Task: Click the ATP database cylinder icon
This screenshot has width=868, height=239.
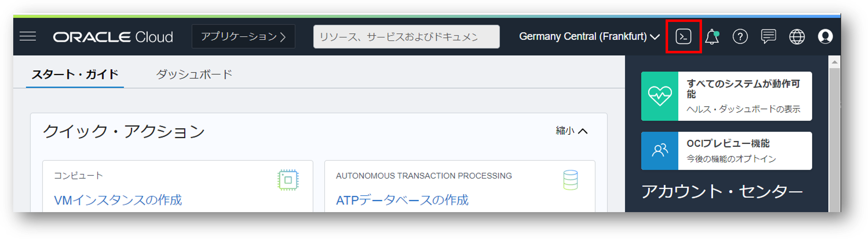Action: pyautogui.click(x=570, y=180)
